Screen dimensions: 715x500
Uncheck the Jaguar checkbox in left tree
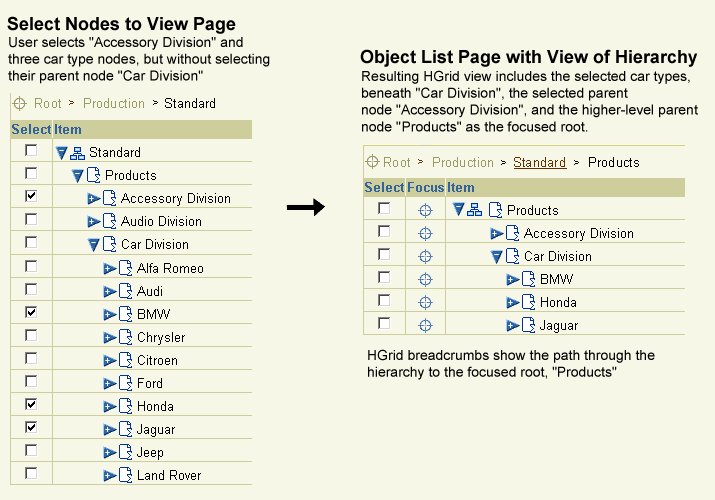click(31, 428)
